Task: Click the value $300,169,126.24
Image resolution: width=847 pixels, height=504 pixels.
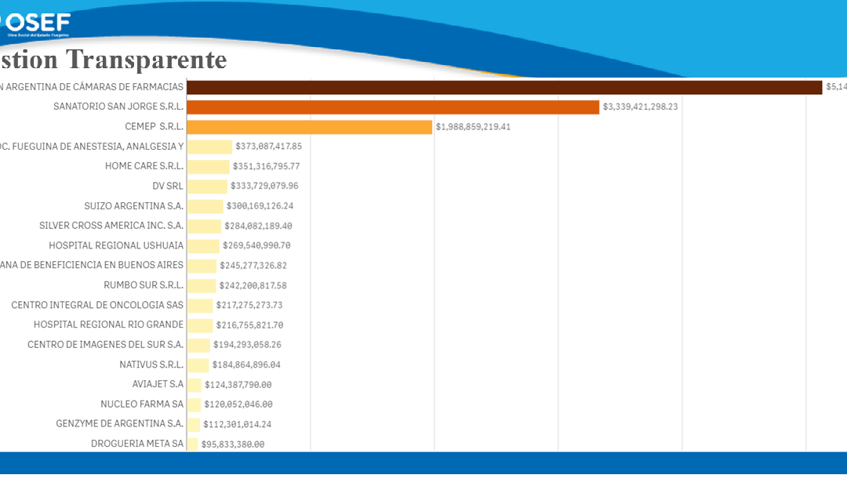Action: pyautogui.click(x=260, y=206)
